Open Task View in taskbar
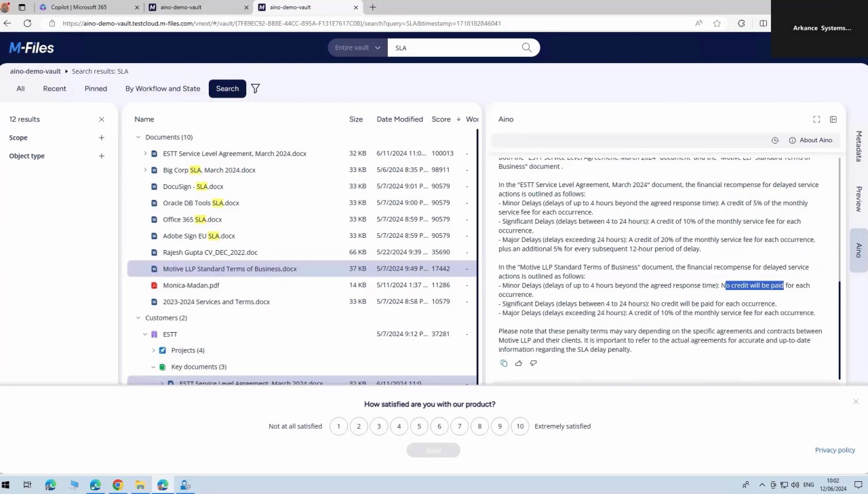 tap(28, 485)
